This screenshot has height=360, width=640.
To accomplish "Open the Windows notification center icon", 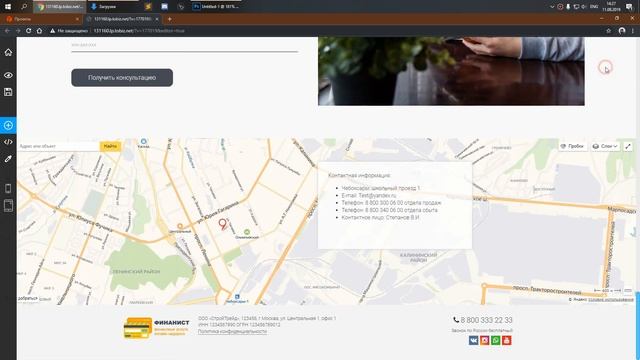I will [629, 7].
